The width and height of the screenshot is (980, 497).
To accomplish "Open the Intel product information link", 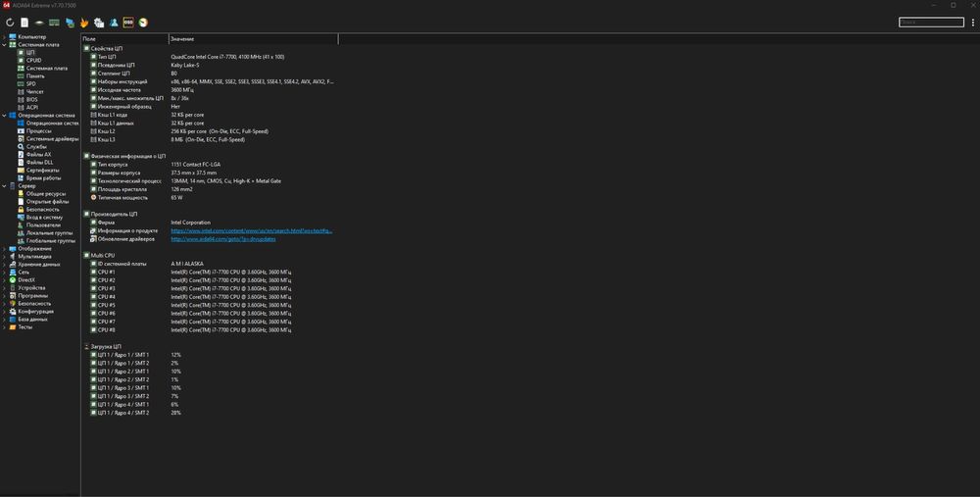I will tap(252, 230).
